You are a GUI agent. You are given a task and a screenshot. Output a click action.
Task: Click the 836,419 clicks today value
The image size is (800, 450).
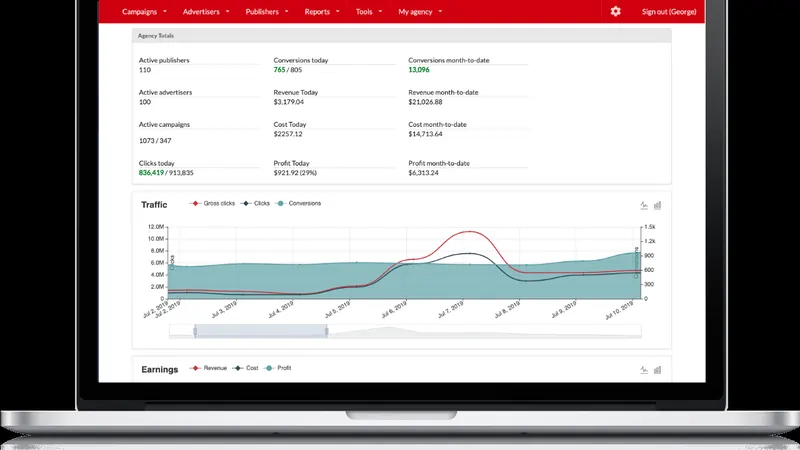pyautogui.click(x=151, y=173)
